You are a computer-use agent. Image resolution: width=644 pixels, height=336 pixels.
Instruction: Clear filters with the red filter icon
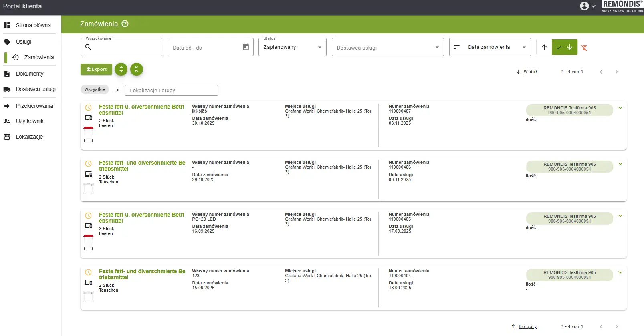[x=584, y=48]
